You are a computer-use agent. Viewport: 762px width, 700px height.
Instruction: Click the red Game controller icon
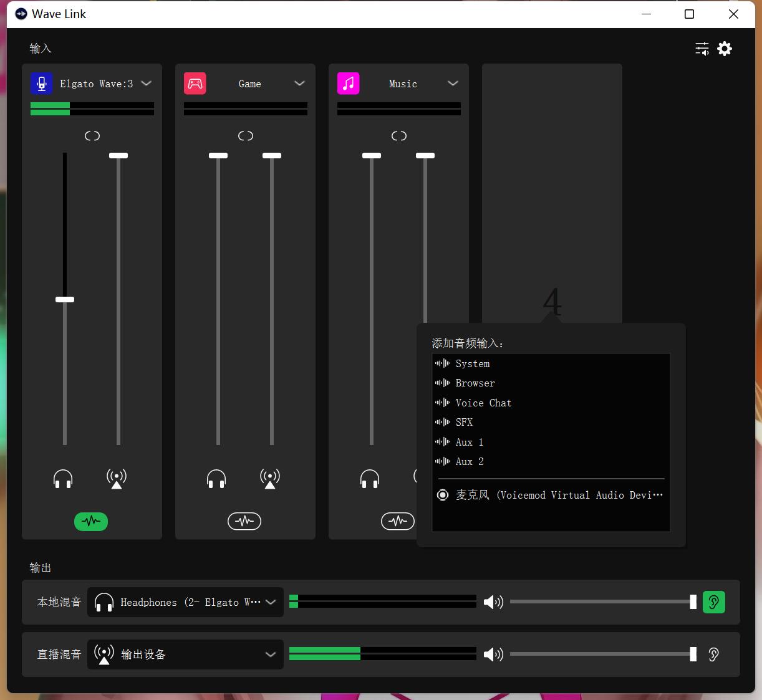click(195, 84)
